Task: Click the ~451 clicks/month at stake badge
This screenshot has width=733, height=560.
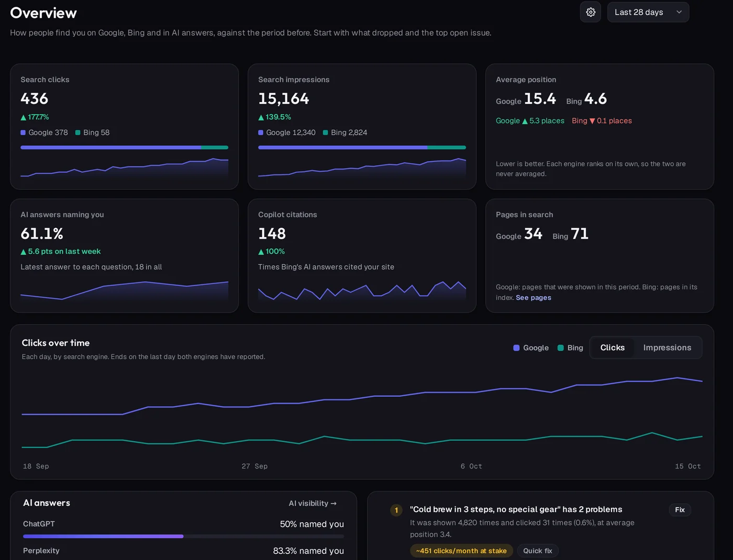Action: coord(461,551)
